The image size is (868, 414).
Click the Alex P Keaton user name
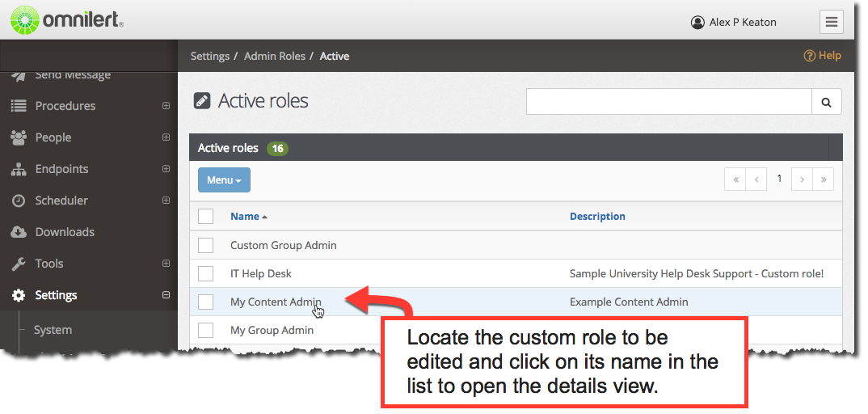[743, 22]
